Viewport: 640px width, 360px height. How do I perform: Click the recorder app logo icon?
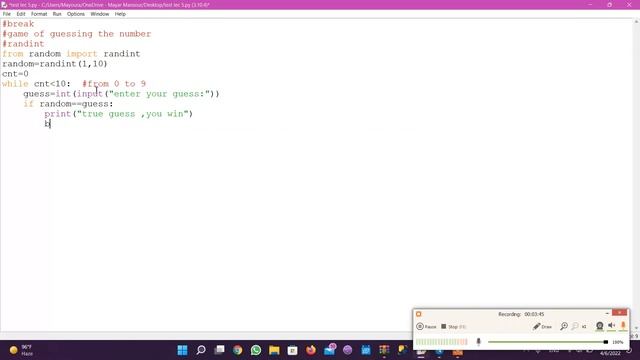(418, 314)
